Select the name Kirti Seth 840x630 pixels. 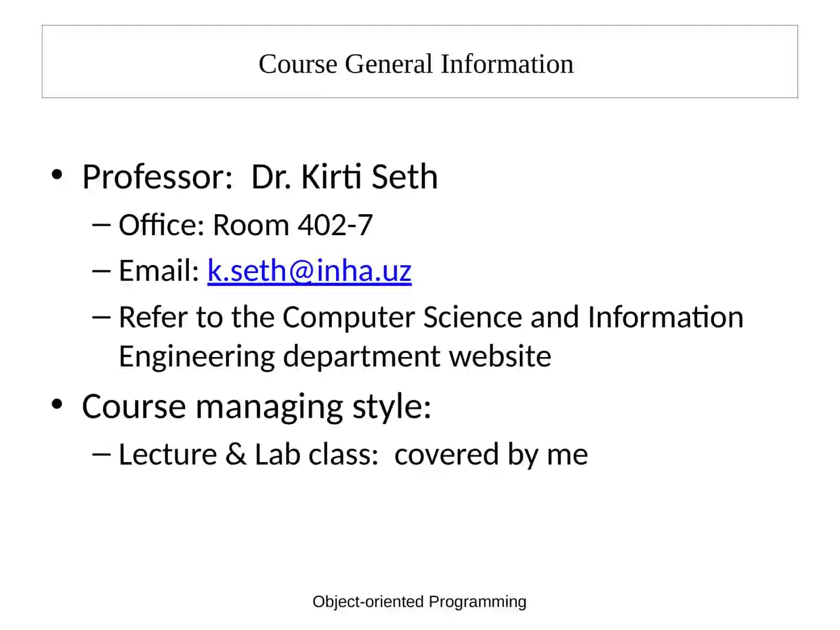pos(369,176)
